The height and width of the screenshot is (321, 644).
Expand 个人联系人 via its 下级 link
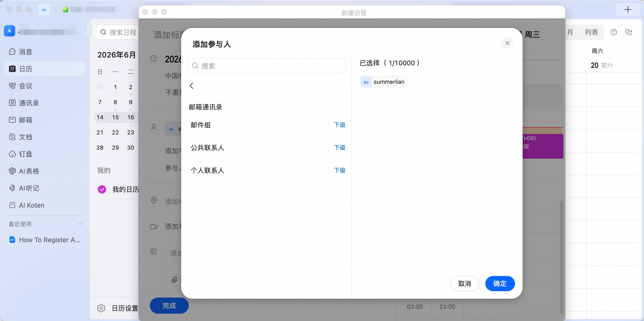(x=340, y=170)
